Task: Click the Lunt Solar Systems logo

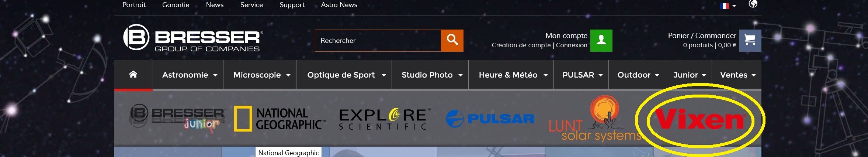Action: coord(595,119)
